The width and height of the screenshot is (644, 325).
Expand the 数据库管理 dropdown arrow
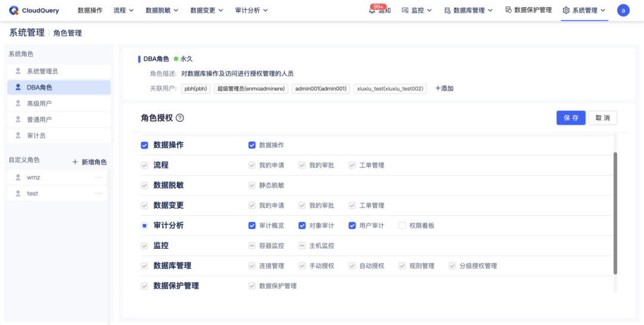[x=490, y=11]
